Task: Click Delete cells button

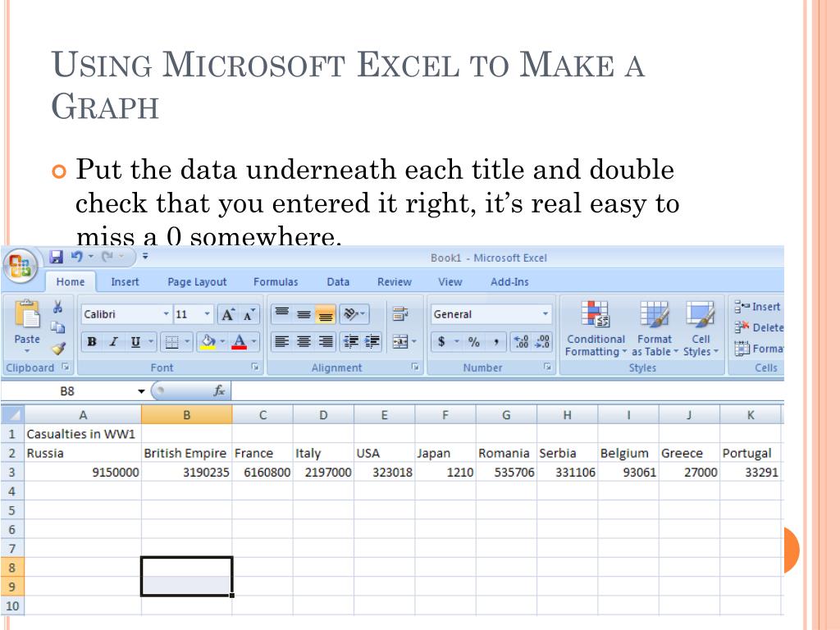Action: pyautogui.click(x=759, y=327)
